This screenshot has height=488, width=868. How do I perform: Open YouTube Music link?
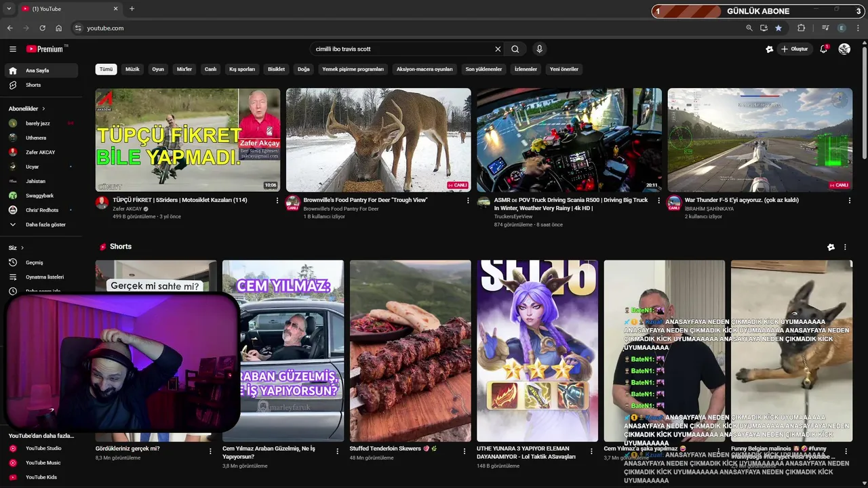point(41,463)
